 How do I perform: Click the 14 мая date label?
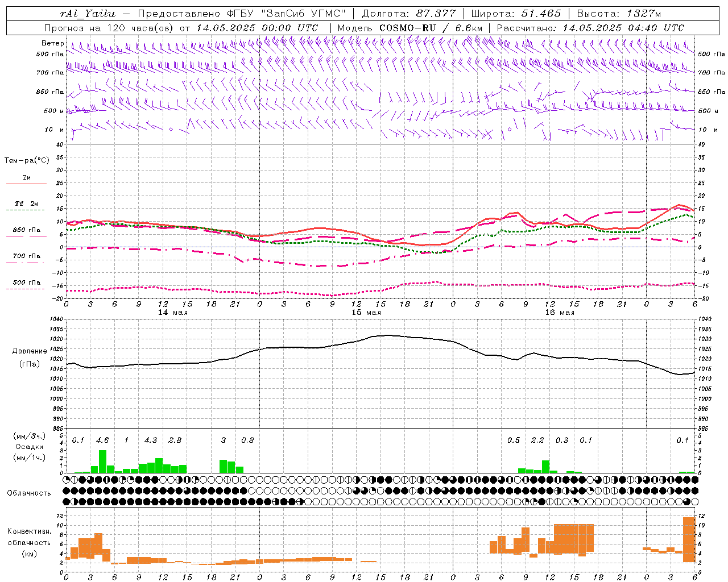click(173, 313)
